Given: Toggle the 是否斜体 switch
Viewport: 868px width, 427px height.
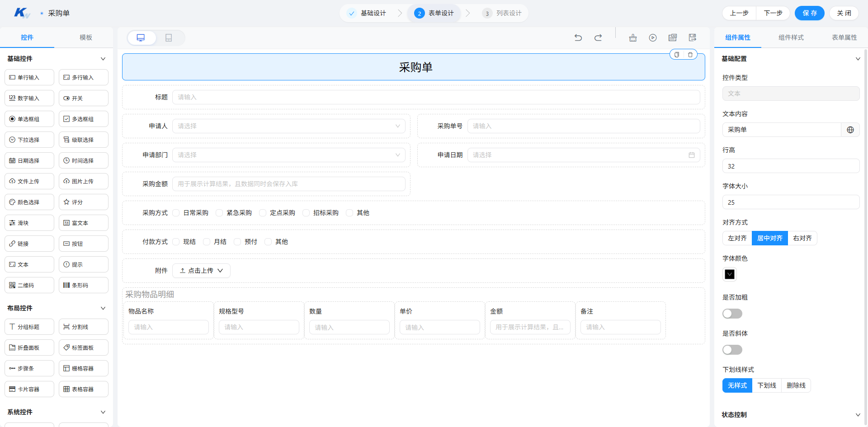Looking at the screenshot, I should click(x=732, y=350).
